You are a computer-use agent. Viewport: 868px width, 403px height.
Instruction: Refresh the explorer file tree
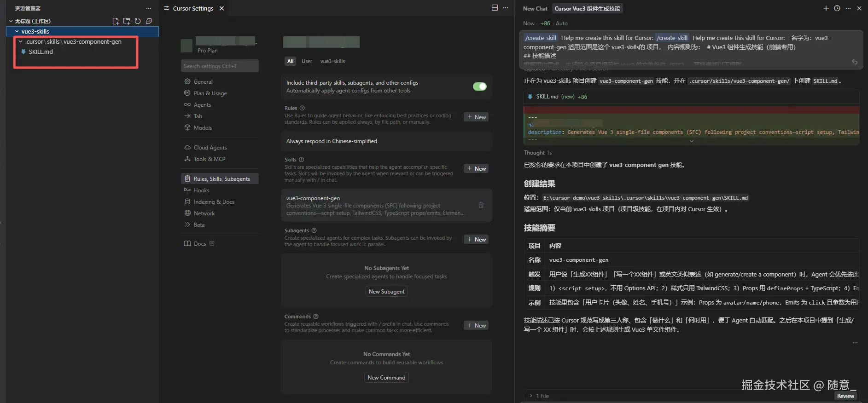138,21
